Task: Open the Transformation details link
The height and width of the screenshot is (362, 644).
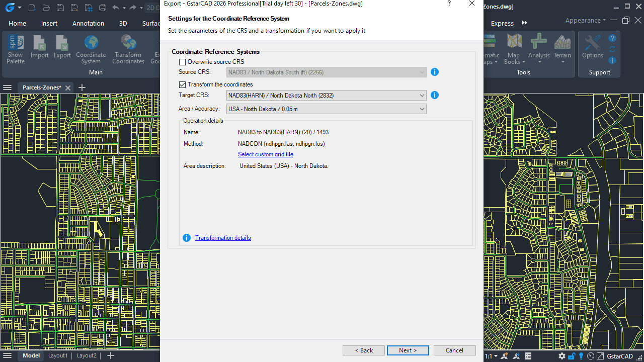Action: click(223, 238)
